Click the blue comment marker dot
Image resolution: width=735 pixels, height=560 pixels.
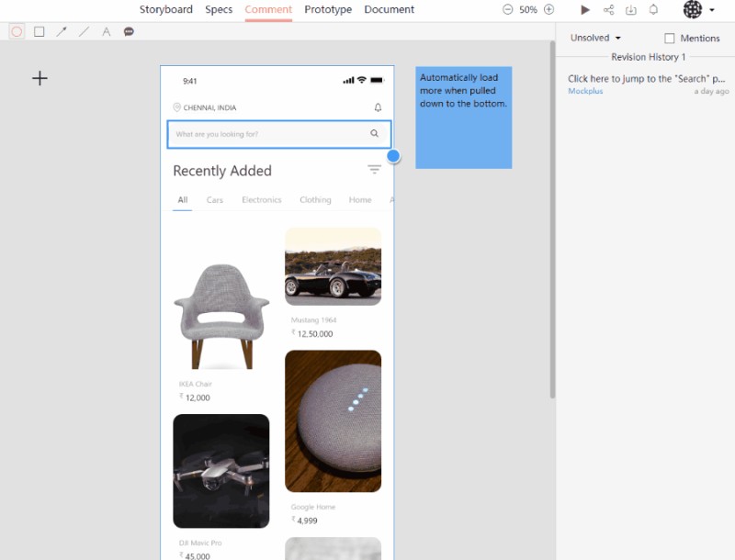(393, 156)
